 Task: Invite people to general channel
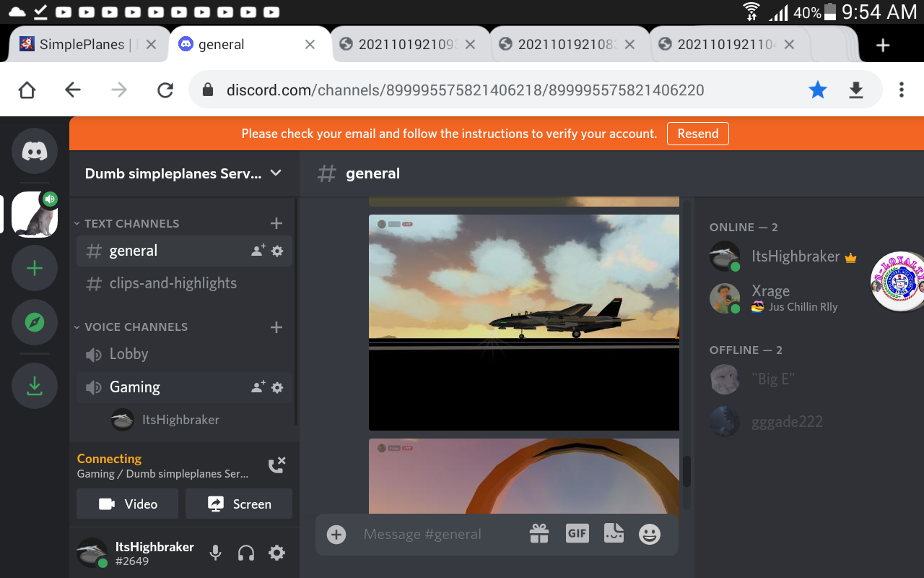coord(258,251)
